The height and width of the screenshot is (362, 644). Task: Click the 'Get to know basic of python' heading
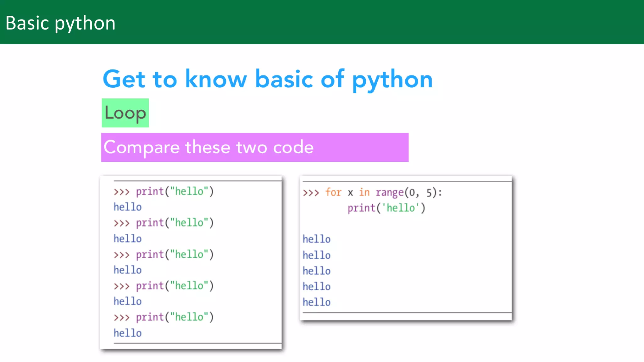coord(268,80)
